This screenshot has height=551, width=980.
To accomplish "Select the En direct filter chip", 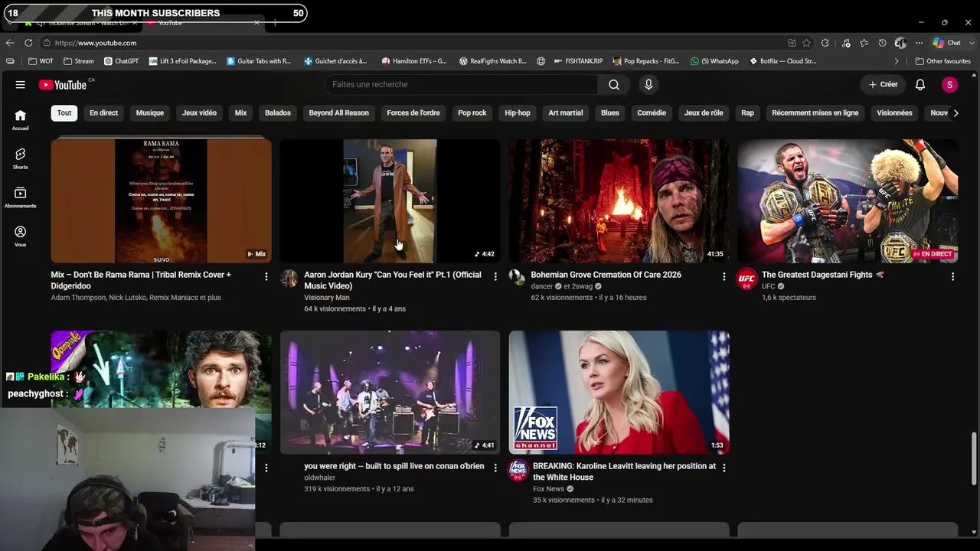I will (x=103, y=113).
